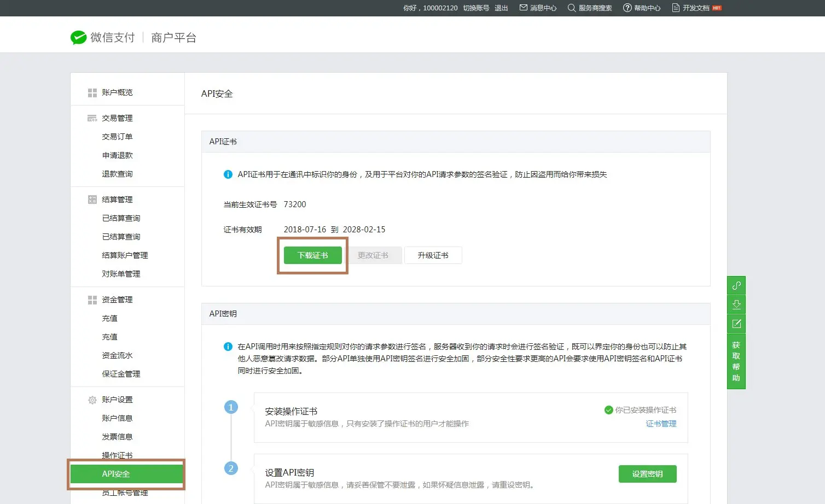Open 账户概览 in the sidebar
825x504 pixels.
click(117, 92)
